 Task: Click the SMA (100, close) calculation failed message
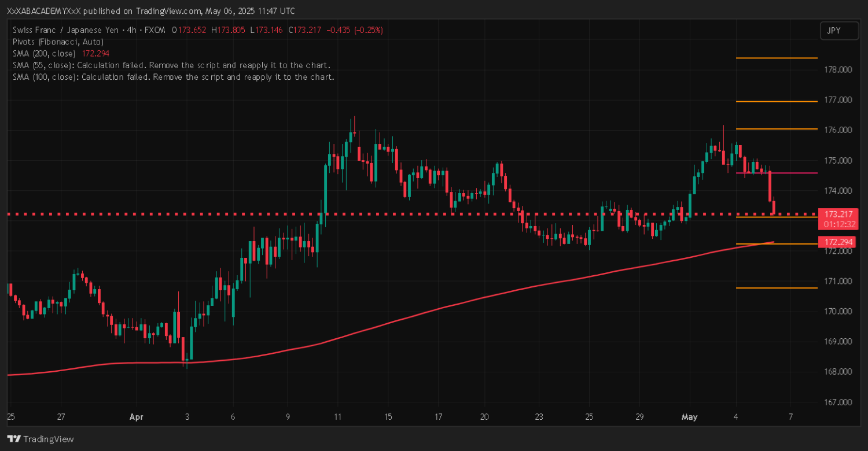click(x=173, y=76)
